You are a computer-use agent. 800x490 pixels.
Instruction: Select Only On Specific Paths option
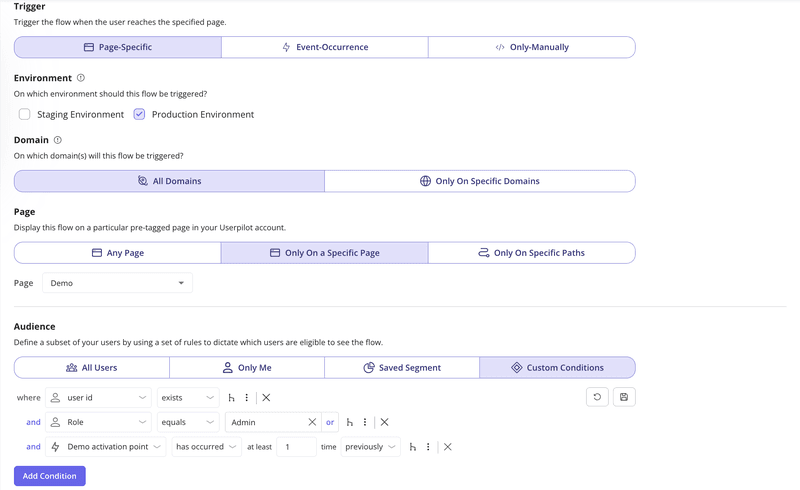click(532, 253)
